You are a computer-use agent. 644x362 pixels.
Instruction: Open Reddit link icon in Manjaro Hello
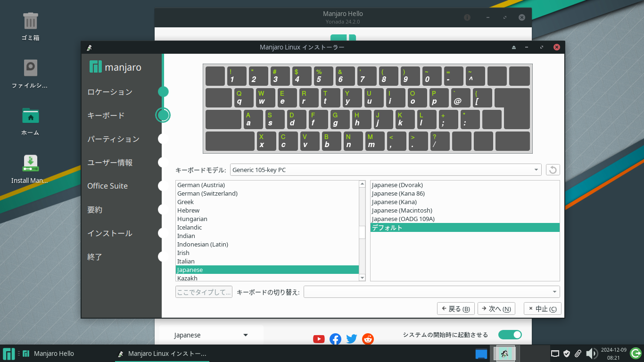click(x=368, y=339)
